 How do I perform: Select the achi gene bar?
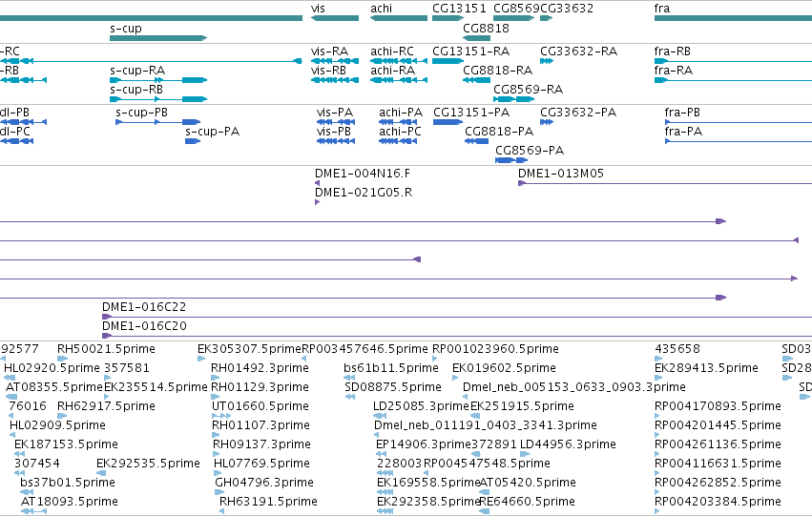click(x=399, y=18)
